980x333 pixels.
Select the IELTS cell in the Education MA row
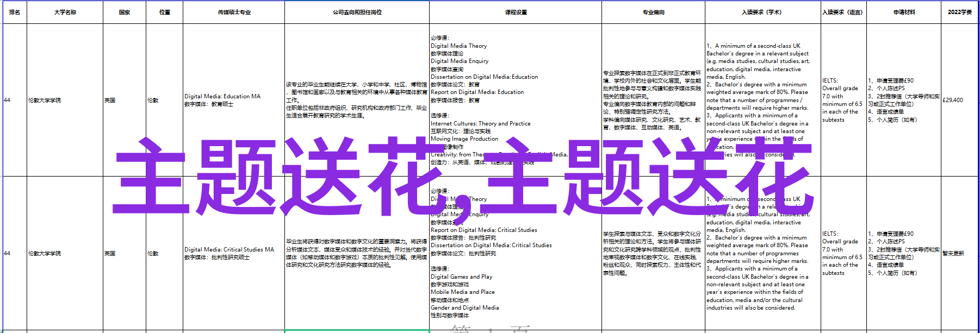[843, 100]
